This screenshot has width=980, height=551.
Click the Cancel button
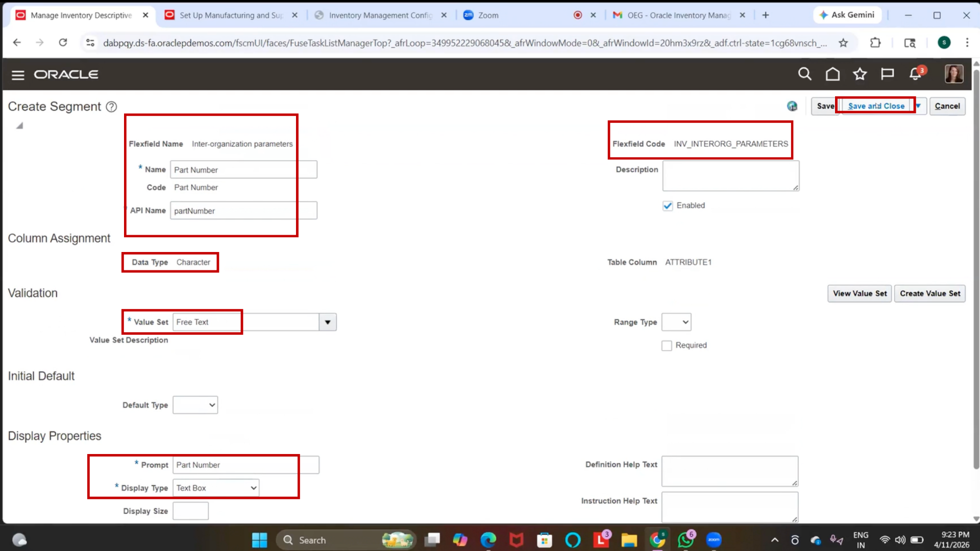(947, 106)
